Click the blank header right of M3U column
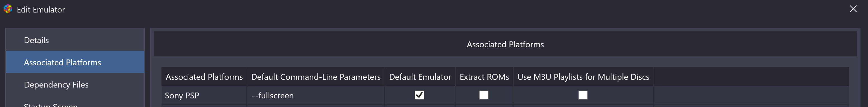868x107 pixels. click(x=751, y=77)
